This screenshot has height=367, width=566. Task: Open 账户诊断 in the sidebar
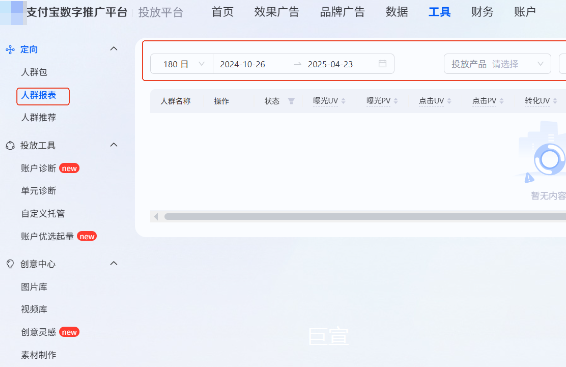pyautogui.click(x=39, y=168)
